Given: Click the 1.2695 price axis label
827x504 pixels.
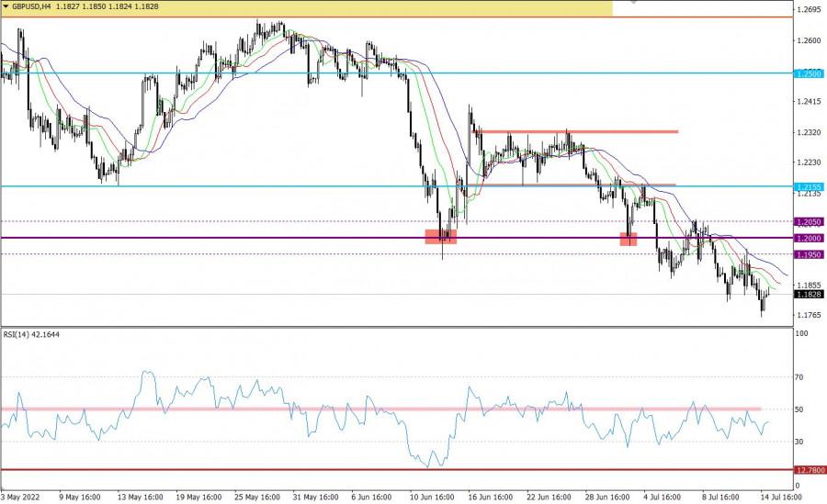Looking at the screenshot, I should [809, 9].
